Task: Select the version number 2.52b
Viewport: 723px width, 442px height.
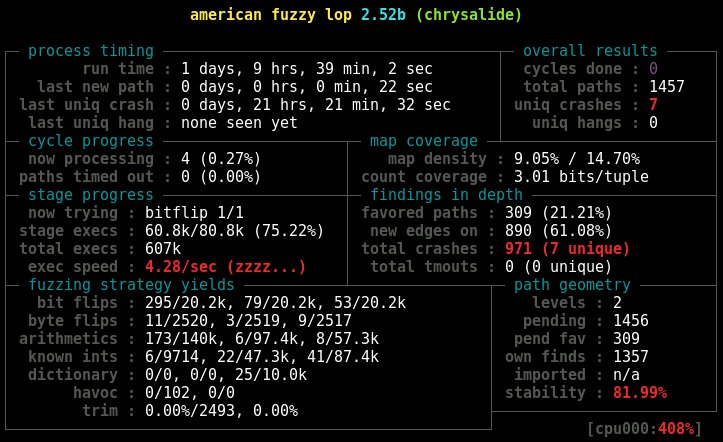Action: pos(383,15)
